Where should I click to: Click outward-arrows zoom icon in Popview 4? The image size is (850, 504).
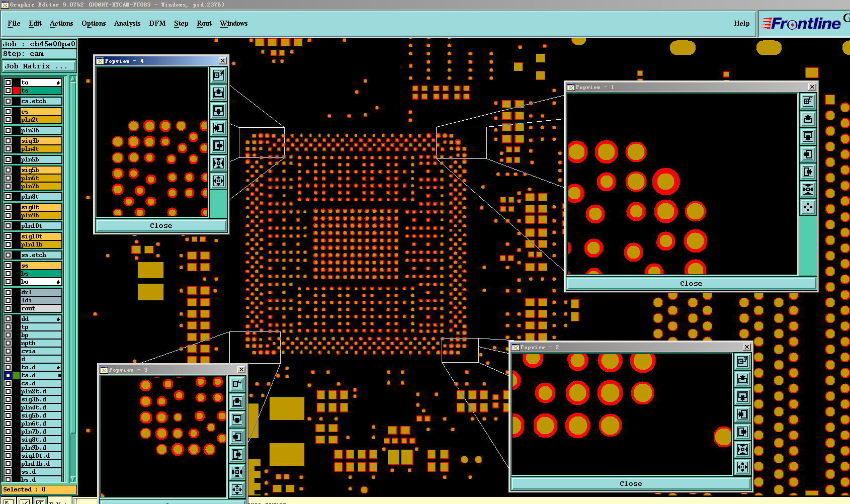coord(218,181)
